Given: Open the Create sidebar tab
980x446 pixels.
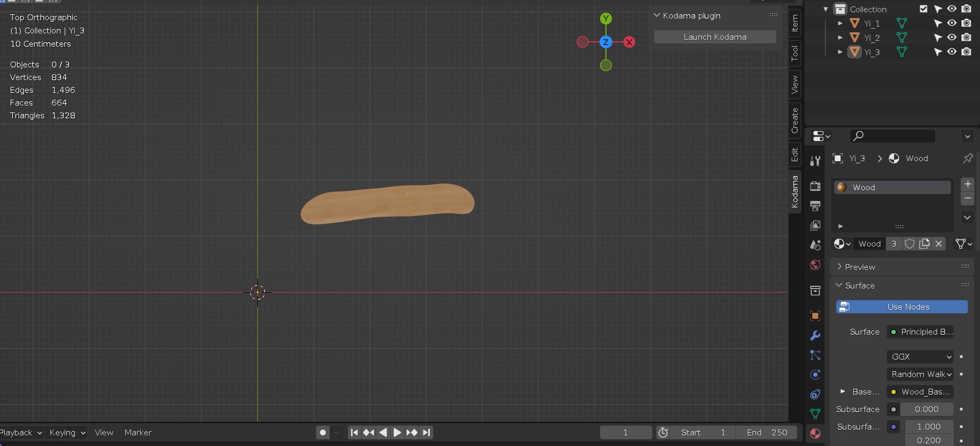Looking at the screenshot, I should pyautogui.click(x=794, y=120).
